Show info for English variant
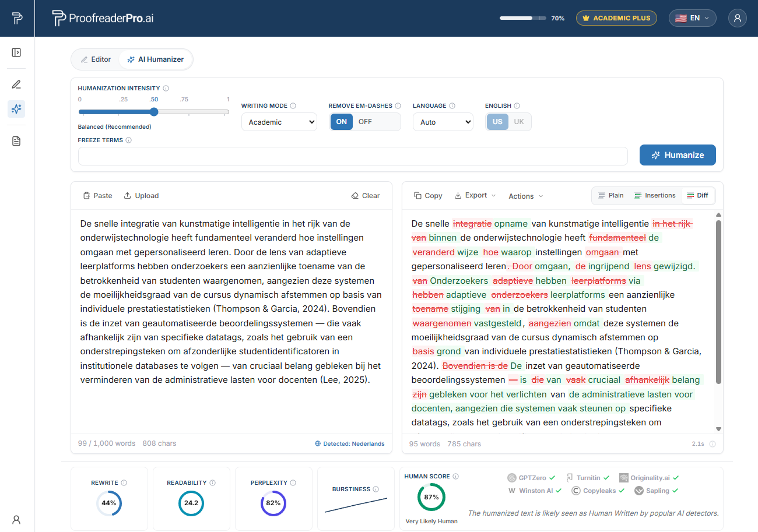The image size is (758, 532). pyautogui.click(x=517, y=106)
